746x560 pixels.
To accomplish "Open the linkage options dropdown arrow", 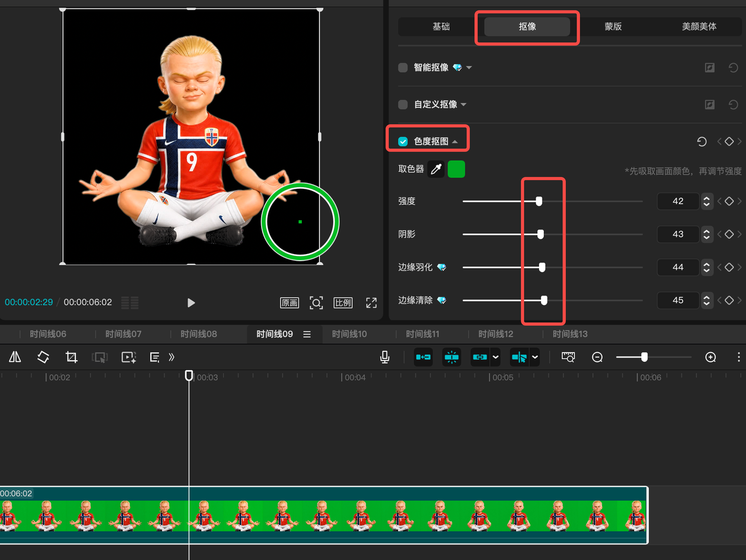I will coord(495,357).
